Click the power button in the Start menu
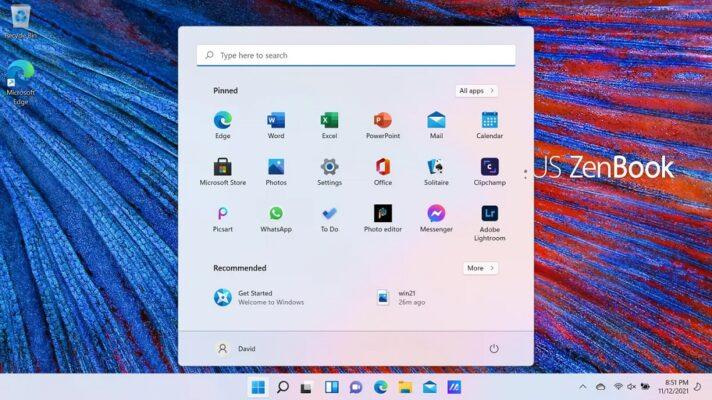Viewport: 712px width, 400px height. click(493, 348)
